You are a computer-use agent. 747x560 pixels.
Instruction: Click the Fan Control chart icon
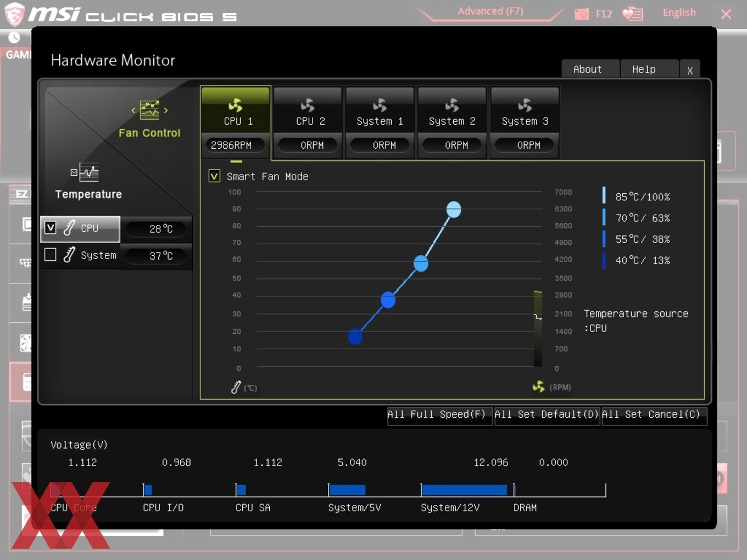click(x=149, y=110)
